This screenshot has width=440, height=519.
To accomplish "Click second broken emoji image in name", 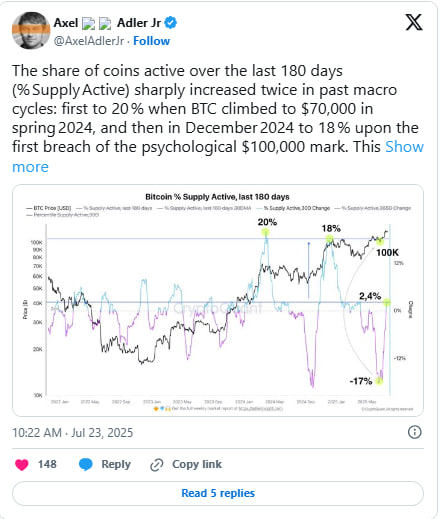I will [x=105, y=23].
